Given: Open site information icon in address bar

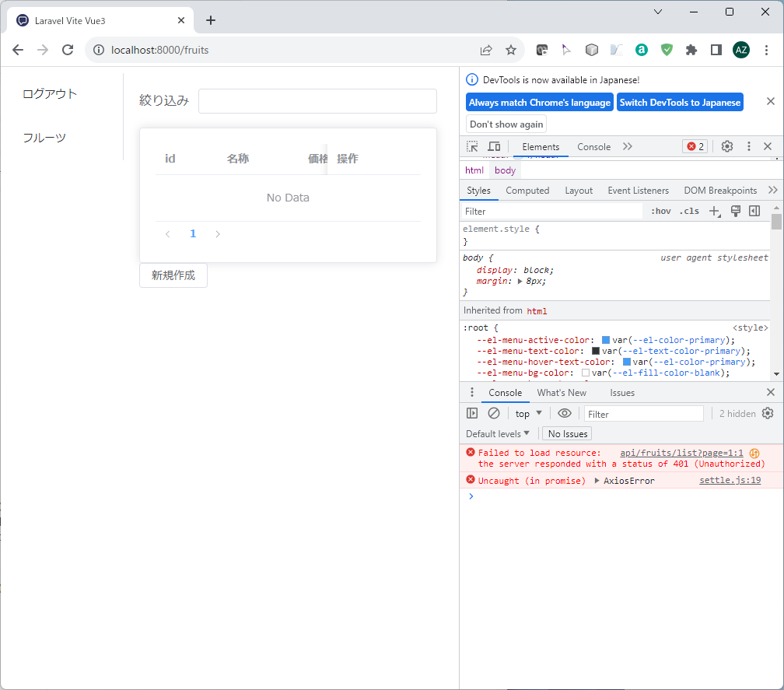Looking at the screenshot, I should [x=99, y=50].
